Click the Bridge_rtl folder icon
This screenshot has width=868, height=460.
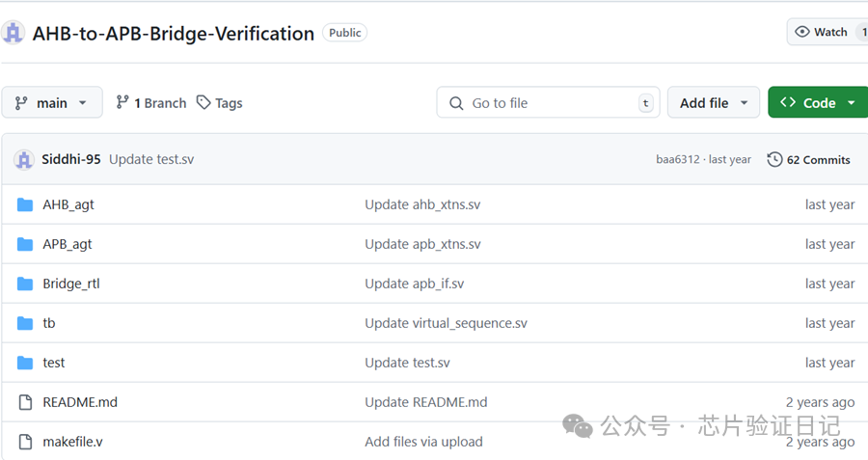pos(25,284)
